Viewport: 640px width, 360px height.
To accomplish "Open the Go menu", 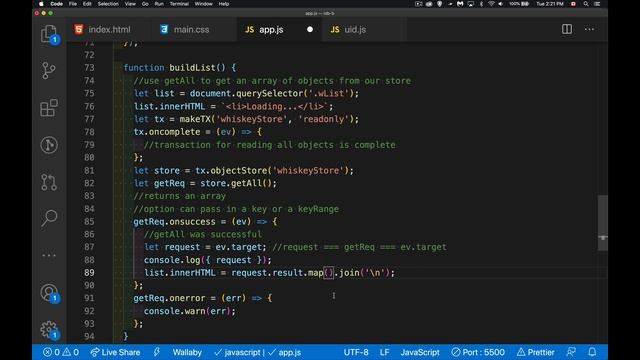I will click(145, 4).
